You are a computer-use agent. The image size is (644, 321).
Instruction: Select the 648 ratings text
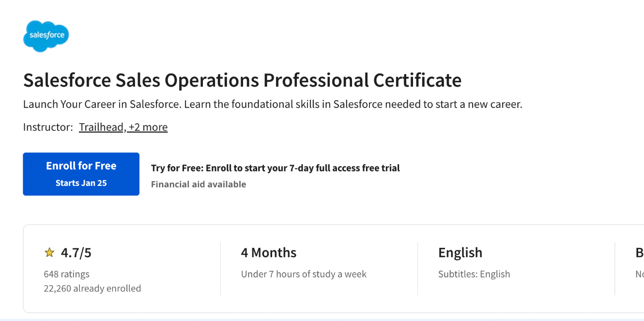pyautogui.click(x=66, y=274)
